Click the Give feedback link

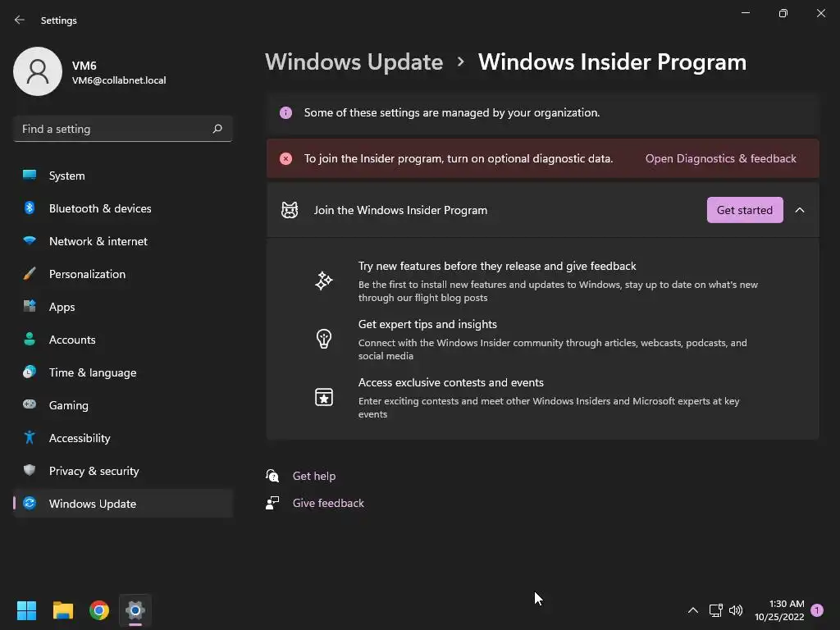tap(328, 503)
